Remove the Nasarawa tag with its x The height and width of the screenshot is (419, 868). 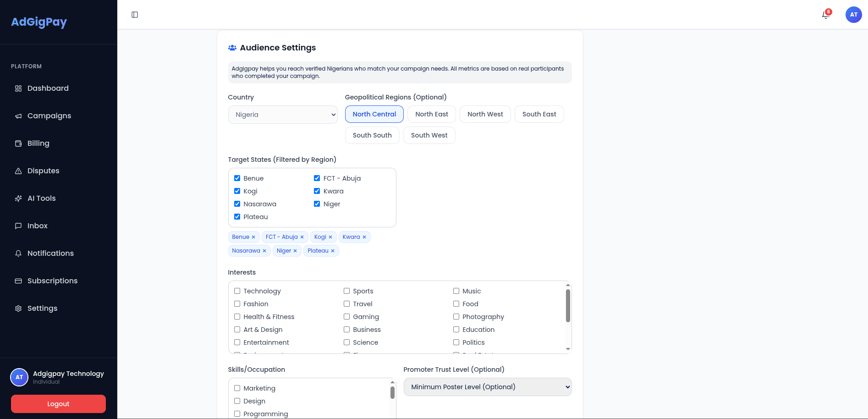264,251
